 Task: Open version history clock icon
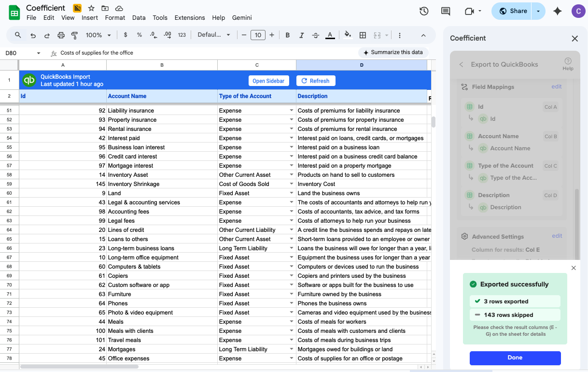(x=424, y=11)
